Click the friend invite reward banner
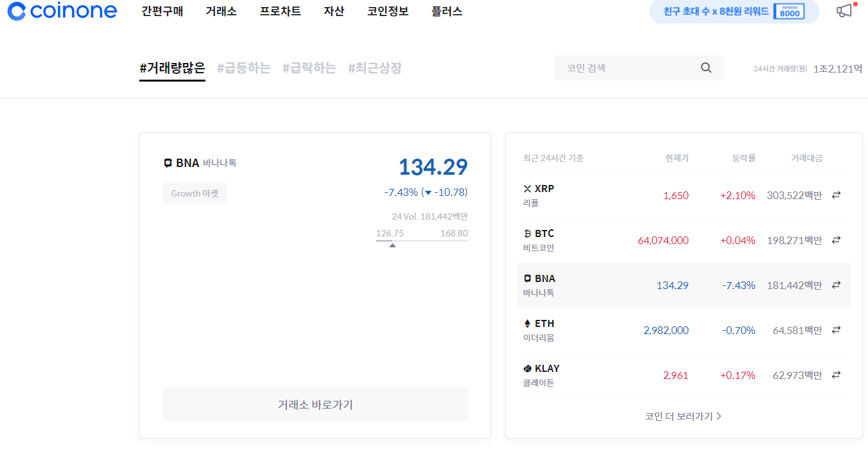 click(x=734, y=12)
